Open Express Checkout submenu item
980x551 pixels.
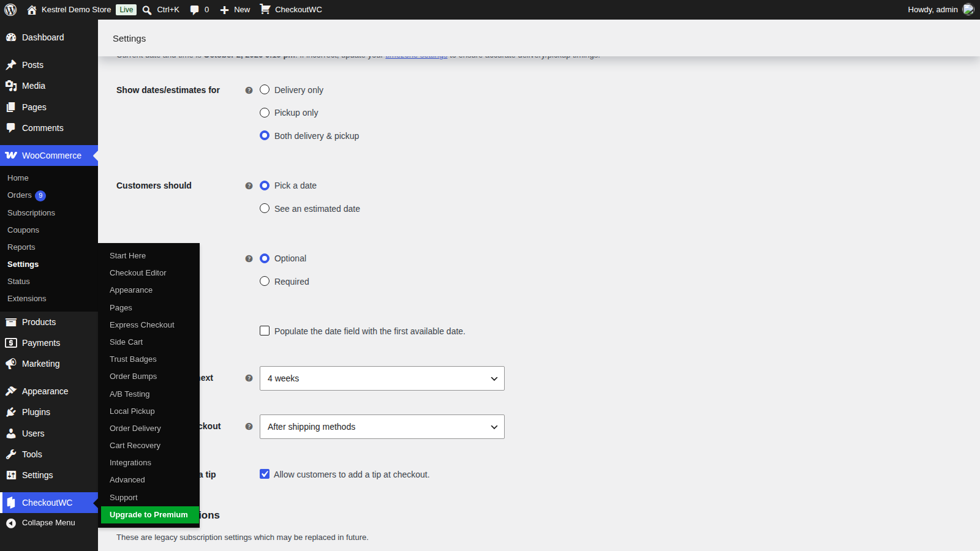(142, 325)
